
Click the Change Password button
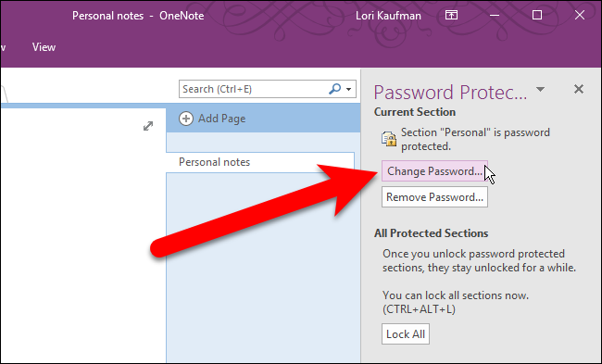point(434,171)
